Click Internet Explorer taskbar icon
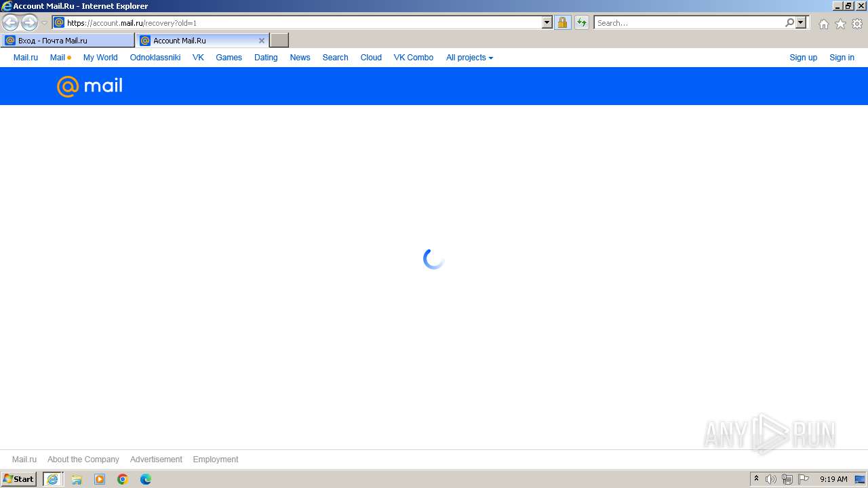Viewport: 868px width, 488px height. click(x=52, y=479)
